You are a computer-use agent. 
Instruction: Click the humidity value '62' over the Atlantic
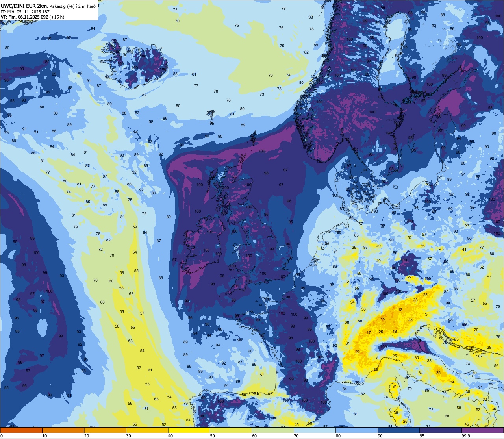click(131, 294)
